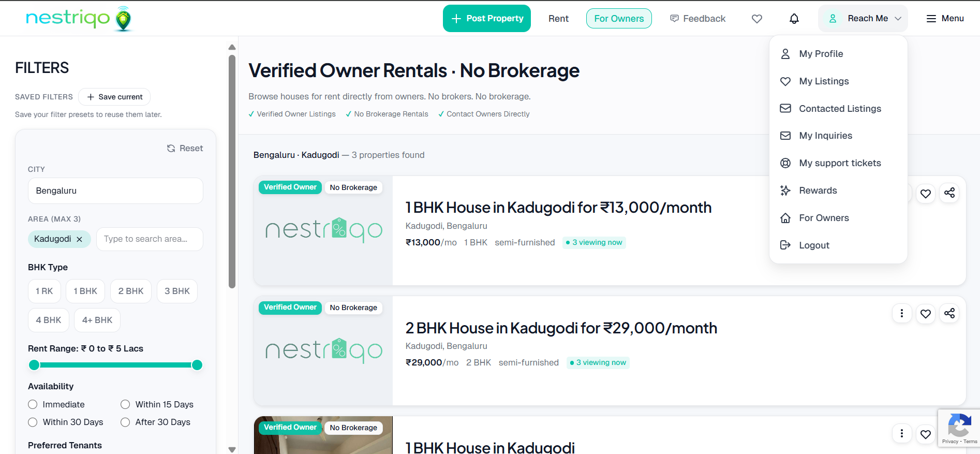
Task: Open My Inquiries menu item
Action: (838, 136)
